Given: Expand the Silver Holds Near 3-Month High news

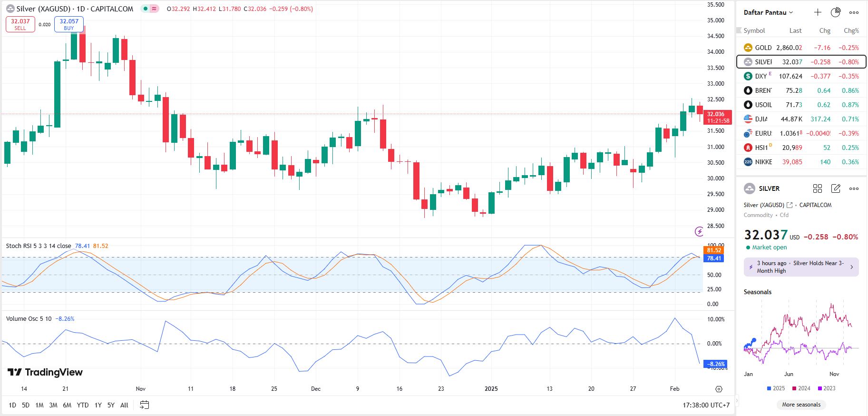Looking at the screenshot, I should 801,267.
